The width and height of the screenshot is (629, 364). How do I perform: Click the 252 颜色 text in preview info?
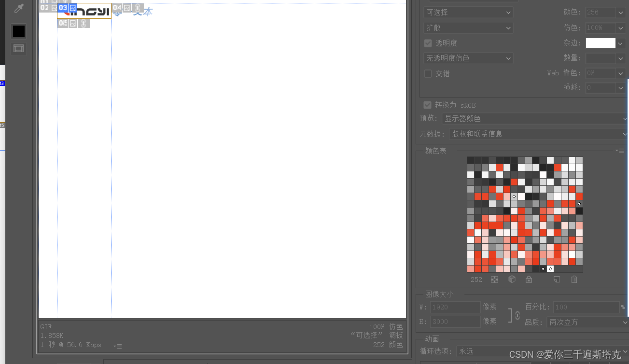pos(388,345)
